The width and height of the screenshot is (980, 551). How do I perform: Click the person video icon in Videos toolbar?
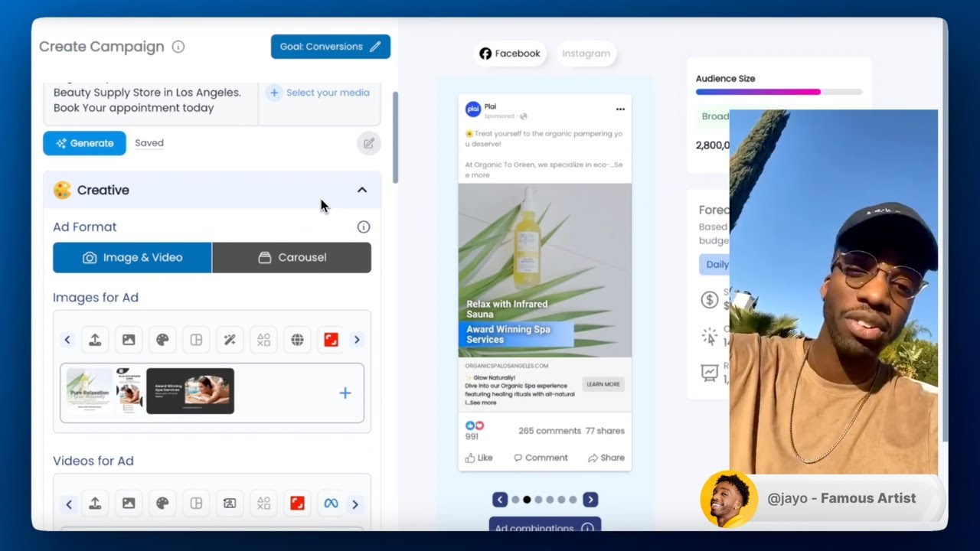[230, 504]
